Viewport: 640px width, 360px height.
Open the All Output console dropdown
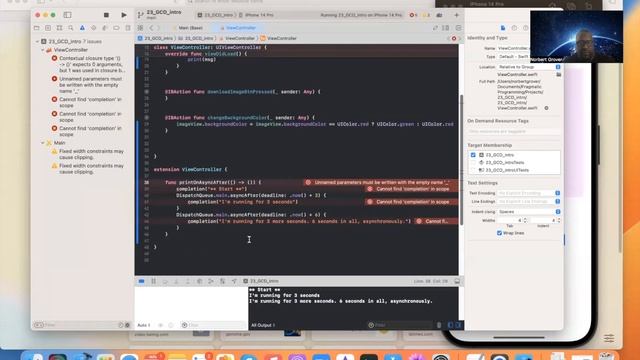coord(263,325)
